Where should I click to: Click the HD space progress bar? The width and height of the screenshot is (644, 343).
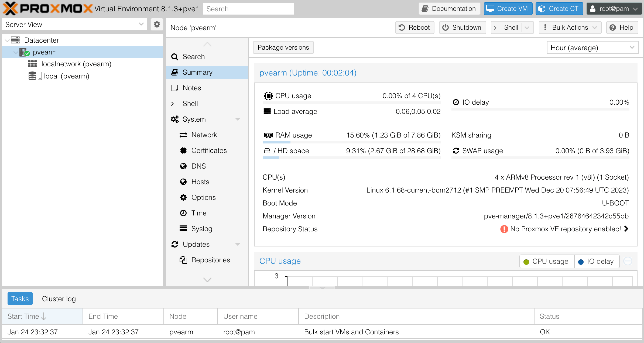coord(351,158)
